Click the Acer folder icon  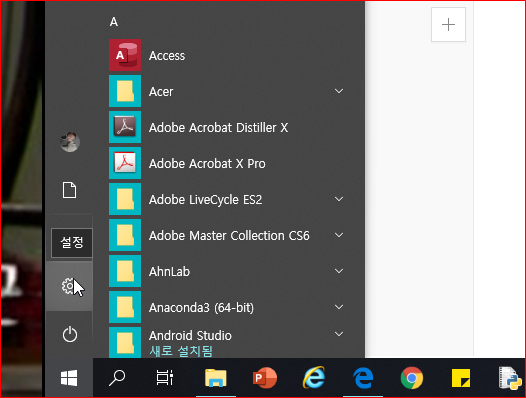coord(125,91)
